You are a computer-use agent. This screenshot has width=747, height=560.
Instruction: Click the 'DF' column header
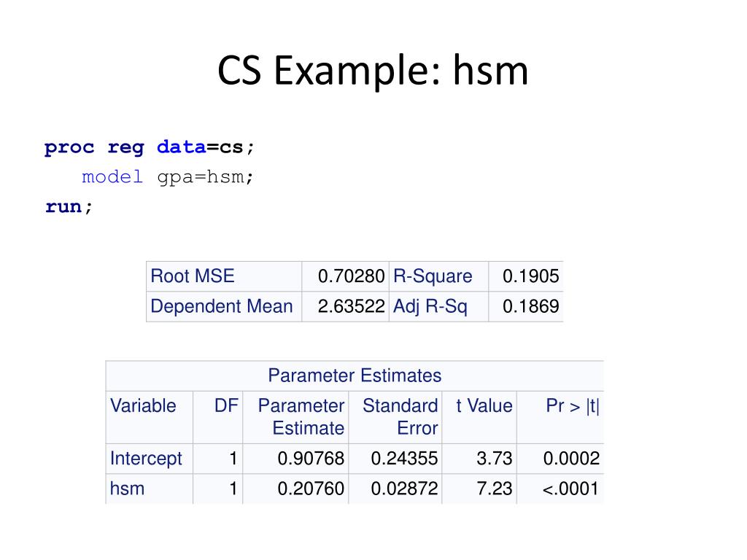point(226,405)
